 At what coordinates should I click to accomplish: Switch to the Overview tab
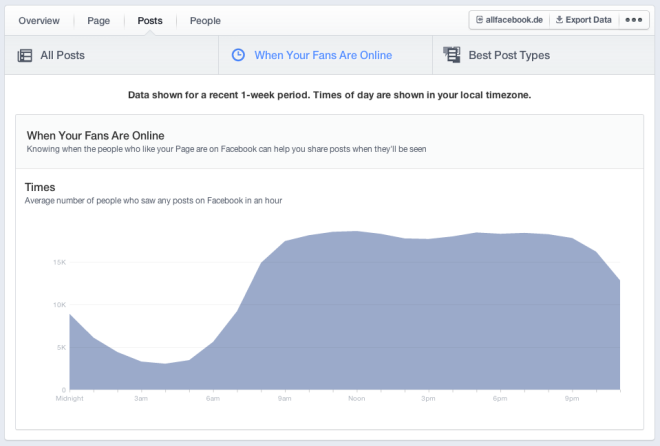click(x=38, y=20)
